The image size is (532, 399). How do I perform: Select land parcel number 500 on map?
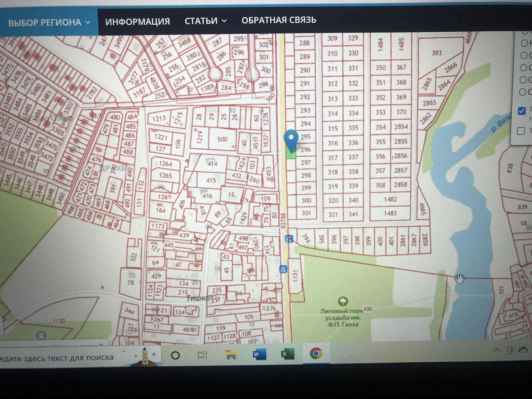click(222, 139)
